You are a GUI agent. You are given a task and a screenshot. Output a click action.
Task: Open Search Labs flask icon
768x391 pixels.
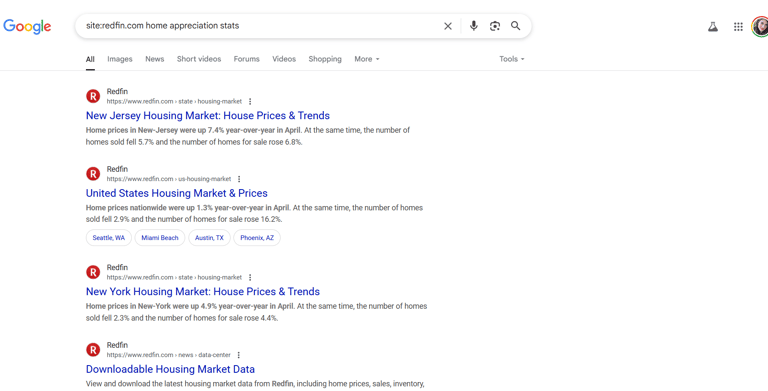[713, 27]
